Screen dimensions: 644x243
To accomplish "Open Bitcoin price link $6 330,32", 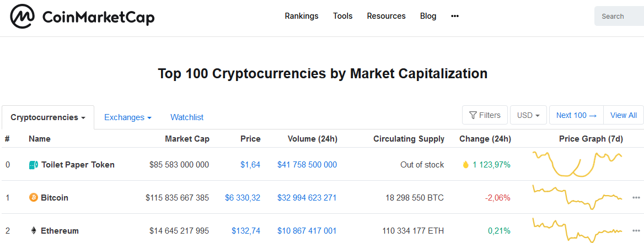I will 243,197.
